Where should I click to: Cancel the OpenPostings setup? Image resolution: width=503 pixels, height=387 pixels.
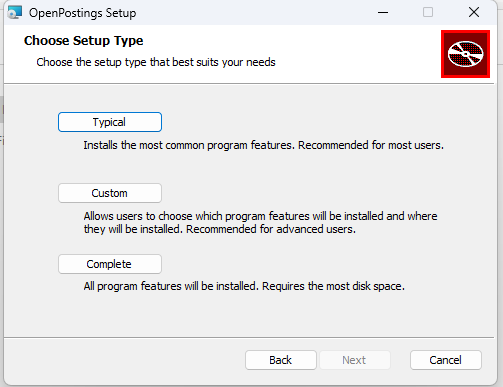(x=446, y=360)
